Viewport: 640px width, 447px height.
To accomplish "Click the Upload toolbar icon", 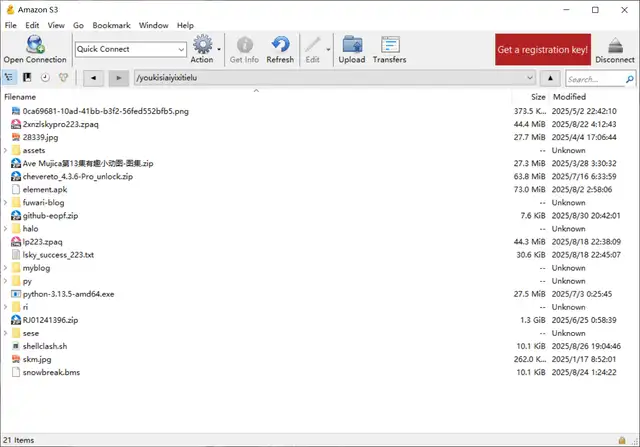I will (x=351, y=48).
